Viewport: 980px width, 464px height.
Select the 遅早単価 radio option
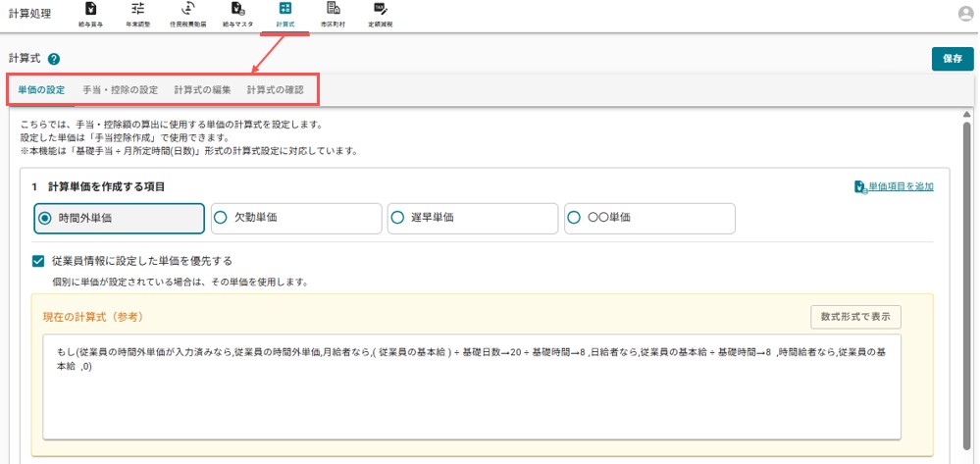click(473, 218)
